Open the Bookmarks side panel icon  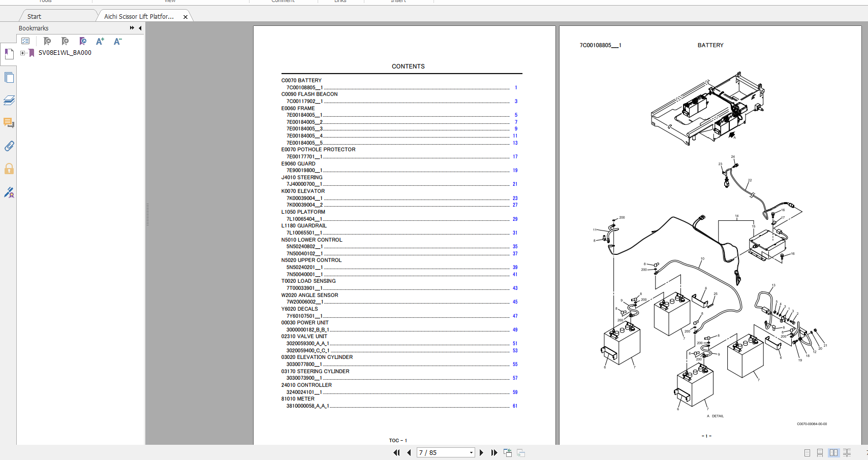tap(9, 54)
